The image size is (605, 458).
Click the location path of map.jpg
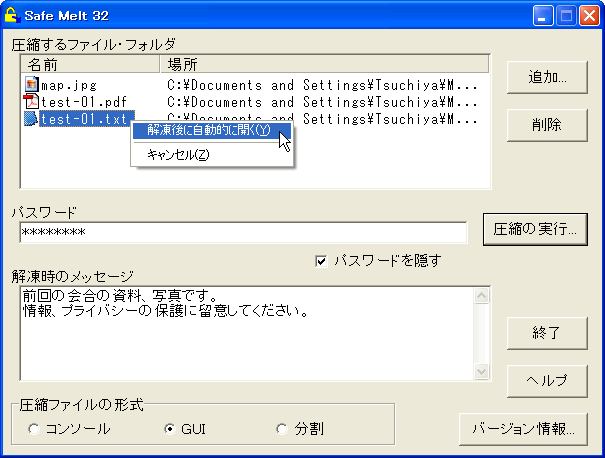tap(323, 85)
